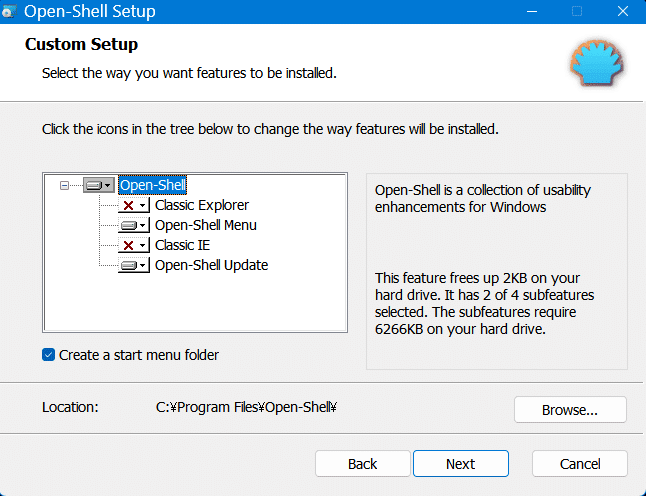Go Back to the previous step
Screen dimensions: 646x496
(x=363, y=464)
